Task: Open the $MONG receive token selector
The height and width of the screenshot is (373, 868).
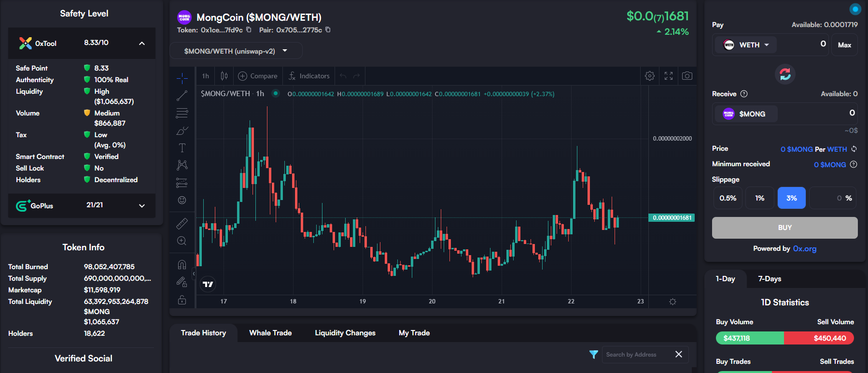Action: click(746, 114)
